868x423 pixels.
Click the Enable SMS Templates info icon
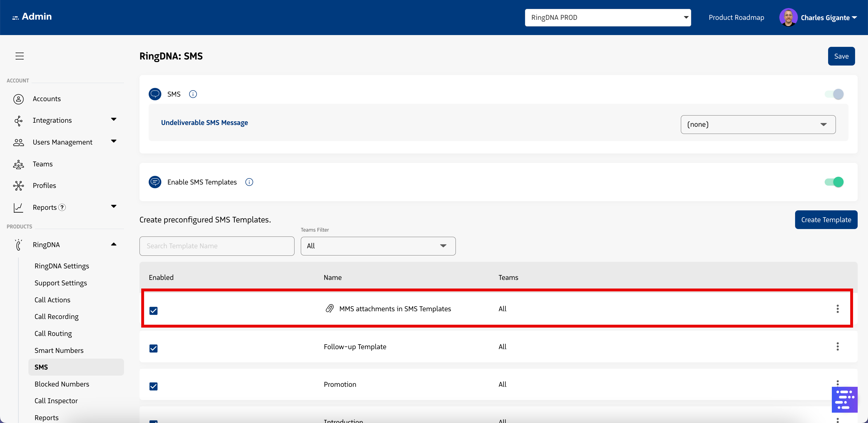249,182
